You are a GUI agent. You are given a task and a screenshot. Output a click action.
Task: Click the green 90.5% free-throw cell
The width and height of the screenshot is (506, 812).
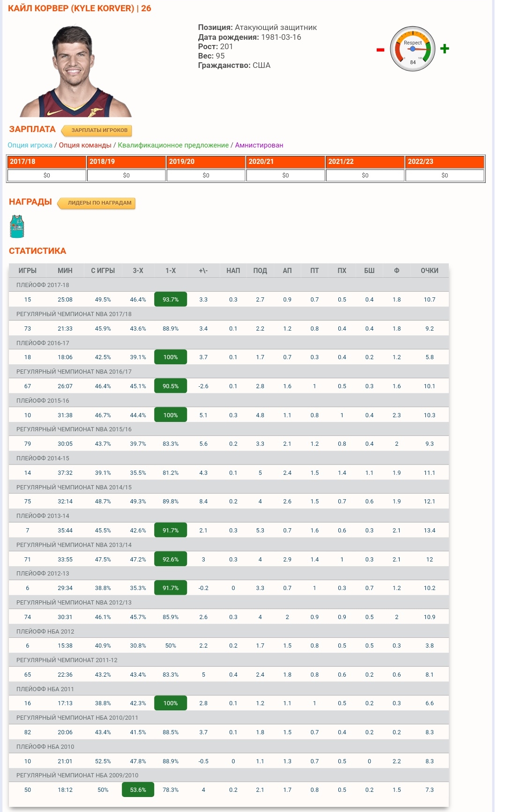coord(171,386)
